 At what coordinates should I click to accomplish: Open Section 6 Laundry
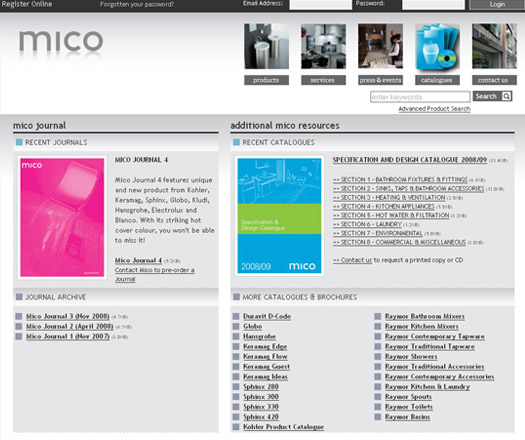click(x=367, y=224)
